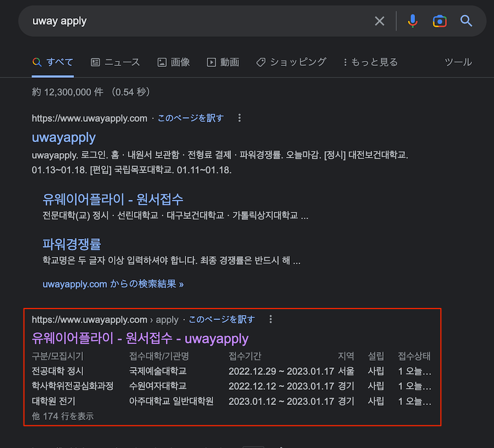Click the table cell 수원여자대학교
This screenshot has width=494, height=448.
pos(158,386)
